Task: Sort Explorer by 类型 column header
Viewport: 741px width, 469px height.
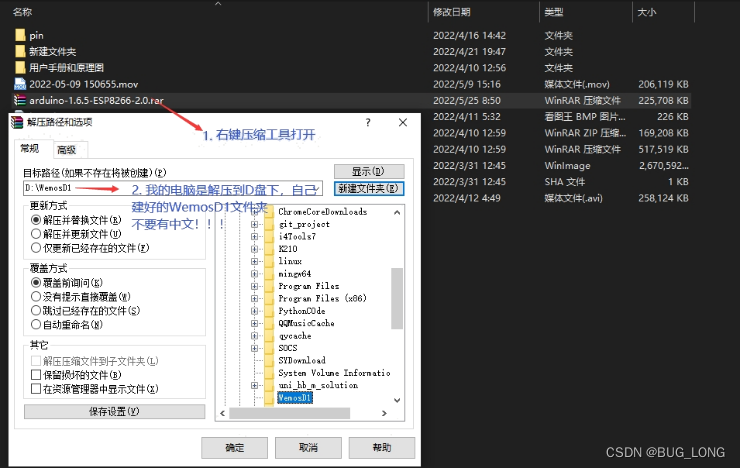Action: click(554, 12)
